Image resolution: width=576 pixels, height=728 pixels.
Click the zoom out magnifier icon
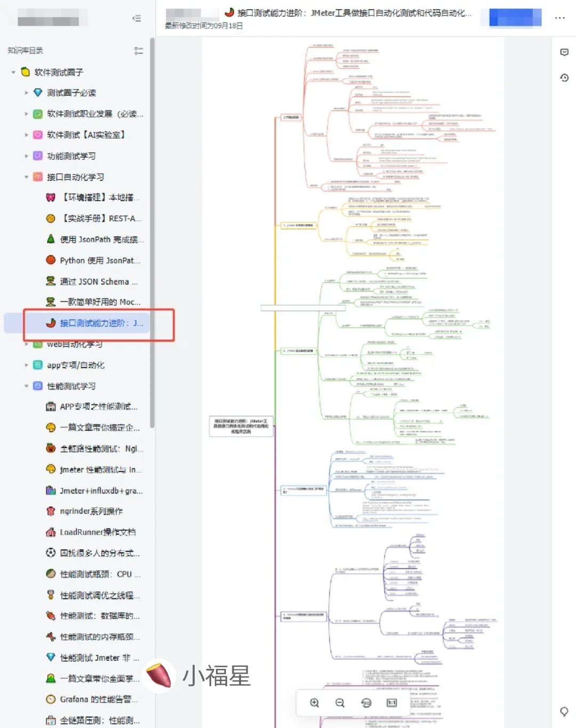point(340,703)
